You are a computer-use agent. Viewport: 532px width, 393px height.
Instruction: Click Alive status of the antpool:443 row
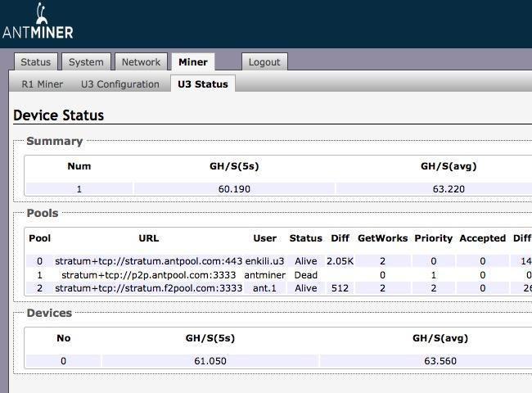tap(306, 261)
